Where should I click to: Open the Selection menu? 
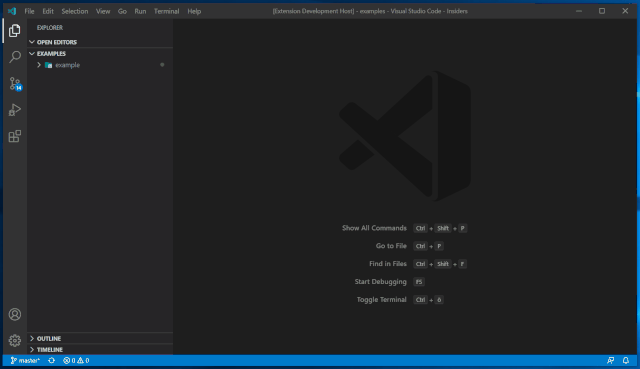tap(75, 11)
